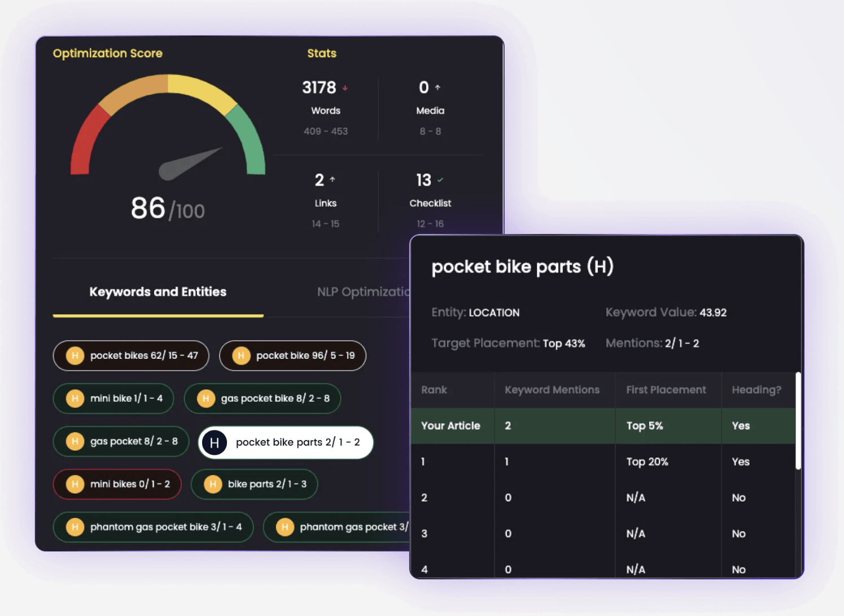Click the up arrow beside Links count
The image size is (844, 616).
(333, 179)
